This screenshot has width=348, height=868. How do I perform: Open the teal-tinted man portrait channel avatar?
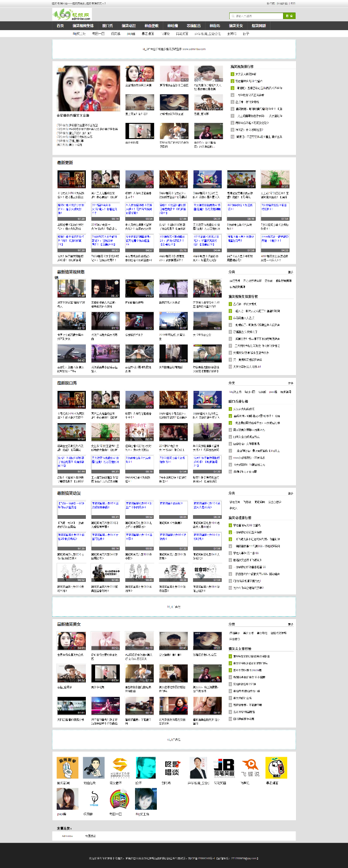pyautogui.click(x=146, y=768)
